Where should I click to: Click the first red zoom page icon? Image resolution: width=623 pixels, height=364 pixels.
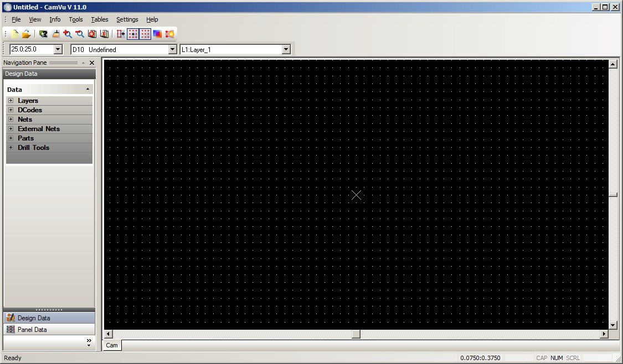point(92,34)
